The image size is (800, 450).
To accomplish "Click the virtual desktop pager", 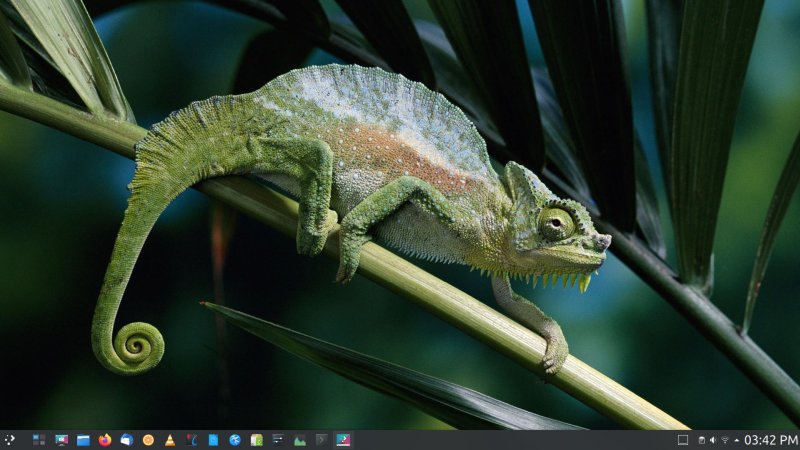I will click(39, 440).
